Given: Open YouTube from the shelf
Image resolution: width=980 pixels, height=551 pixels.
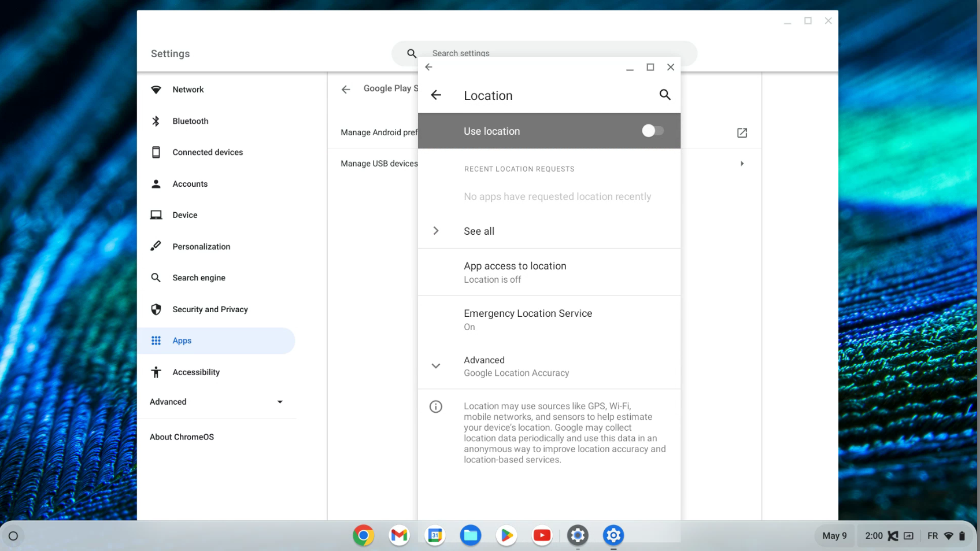Looking at the screenshot, I should click(542, 535).
